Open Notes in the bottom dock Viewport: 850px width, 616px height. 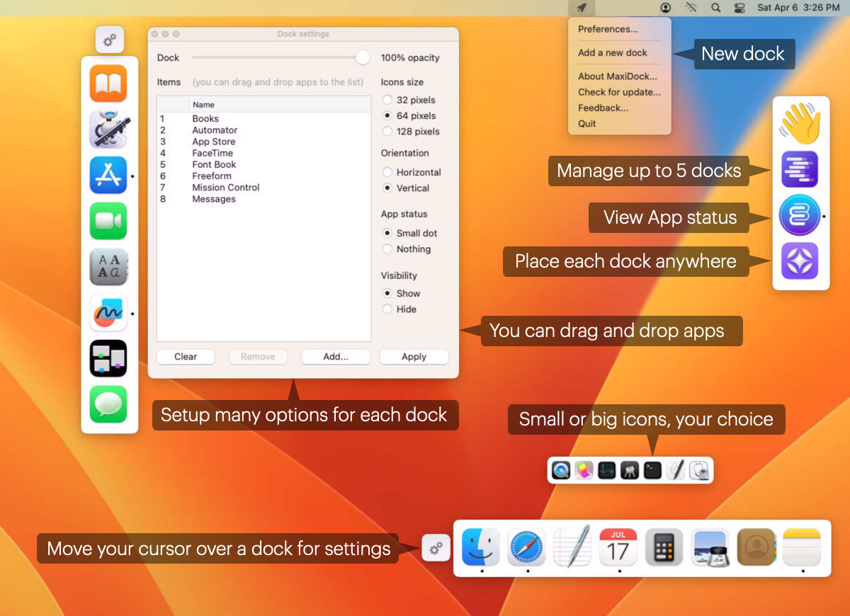pos(802,547)
